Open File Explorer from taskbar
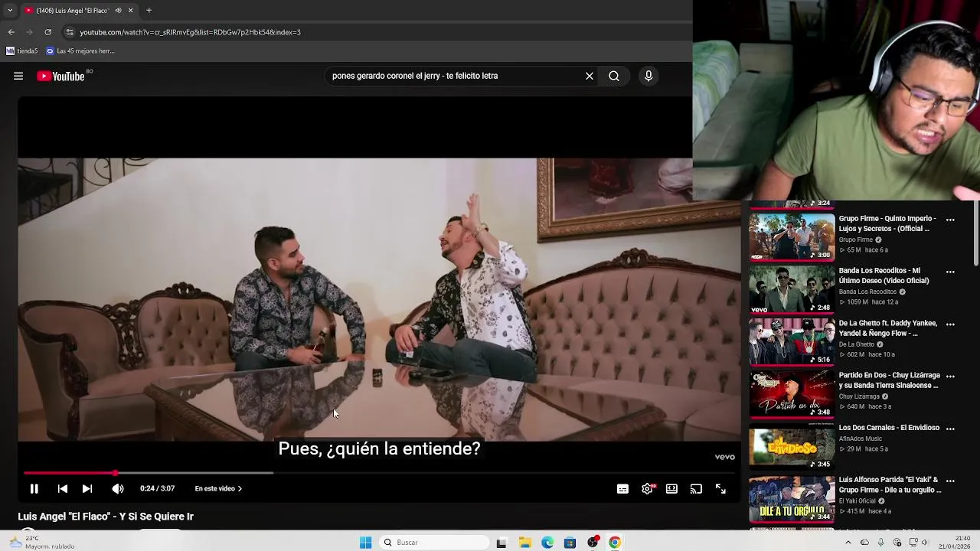Image resolution: width=980 pixels, height=551 pixels. (524, 543)
